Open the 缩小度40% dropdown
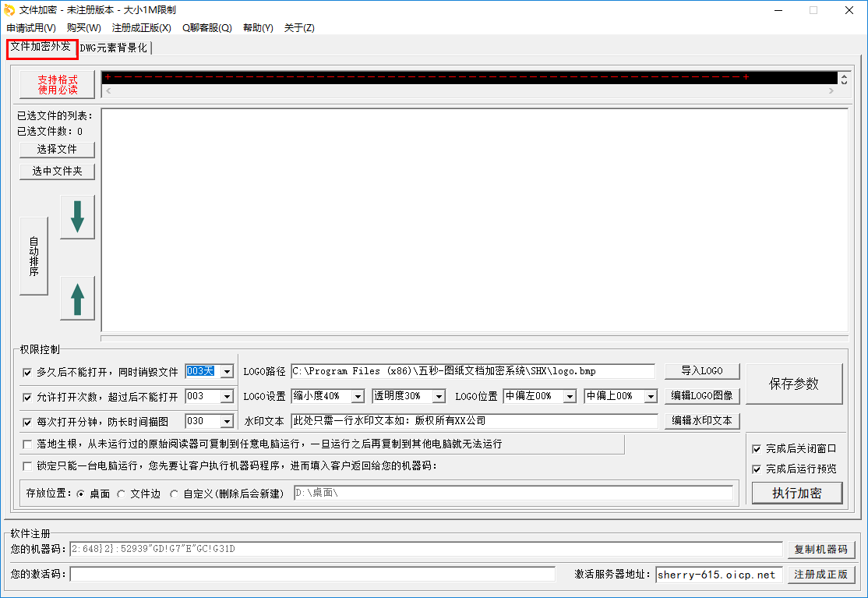The width and height of the screenshot is (868, 598). click(x=358, y=396)
